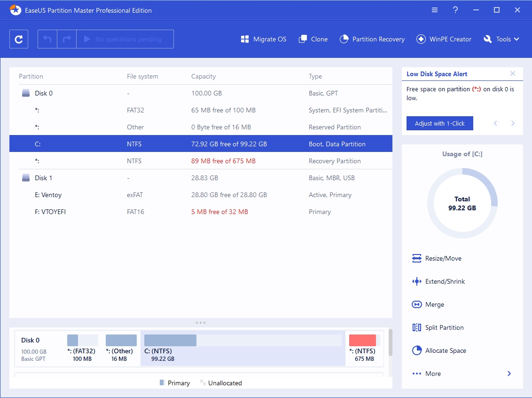Image resolution: width=532 pixels, height=398 pixels.
Task: Click the Resize/Move arrows icon
Action: pos(417,258)
